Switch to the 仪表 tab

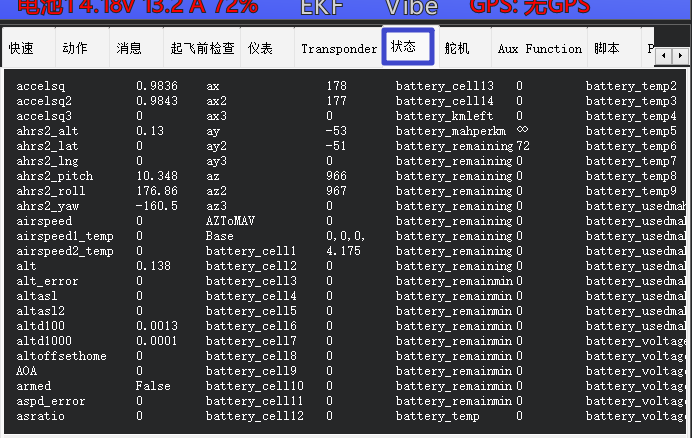click(x=261, y=48)
